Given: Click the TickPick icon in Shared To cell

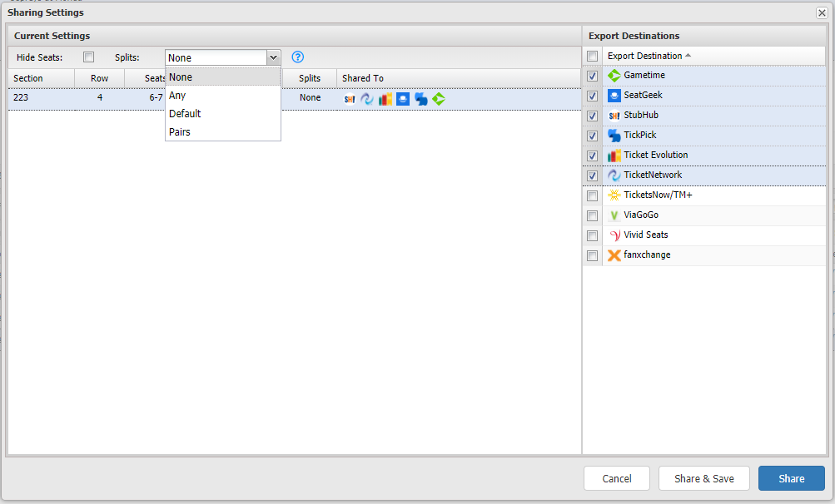Looking at the screenshot, I should tap(420, 99).
